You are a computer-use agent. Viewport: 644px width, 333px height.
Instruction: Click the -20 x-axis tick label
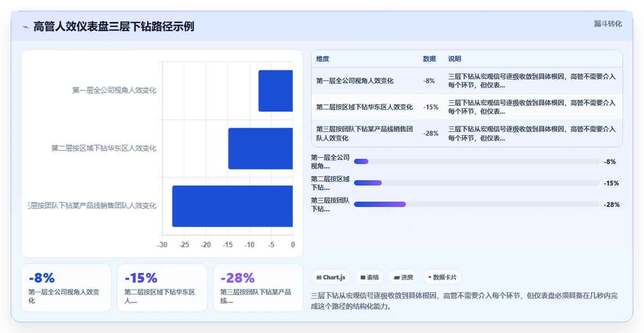[206, 245]
